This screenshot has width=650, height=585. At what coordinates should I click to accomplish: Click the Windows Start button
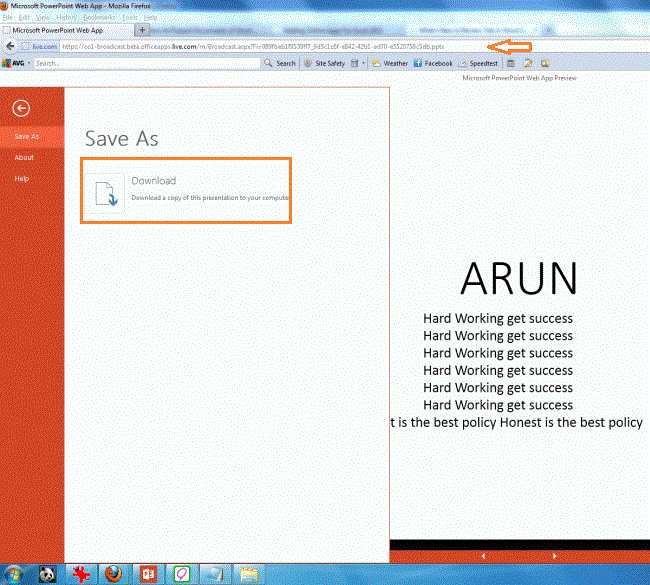tap(14, 574)
